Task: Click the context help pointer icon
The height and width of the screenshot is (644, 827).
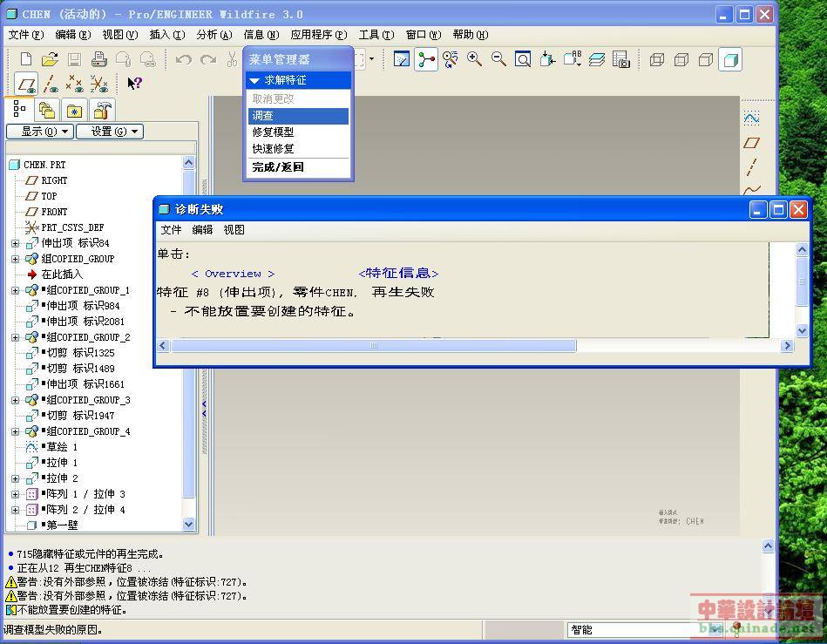Action: point(134,83)
